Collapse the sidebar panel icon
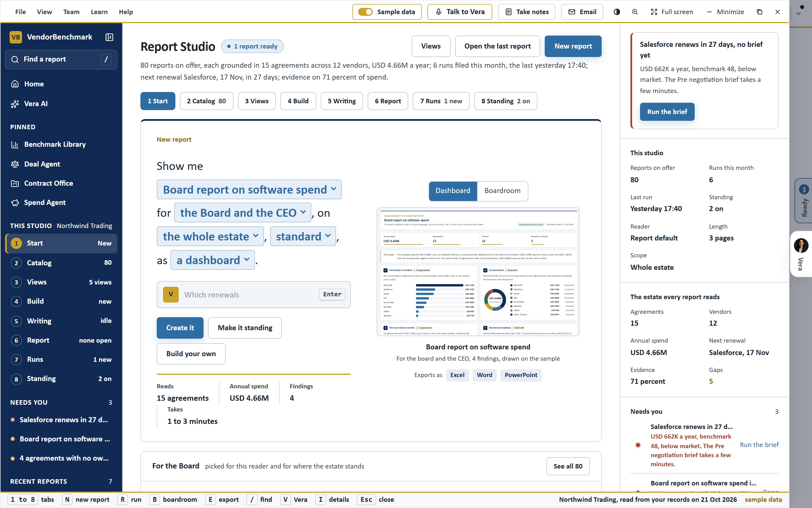 tap(109, 37)
